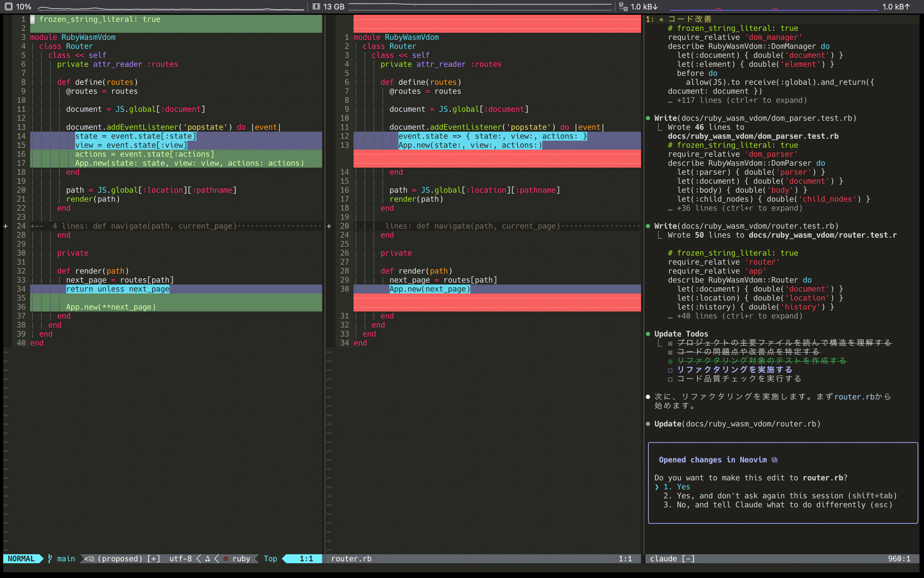Click the Linux penguin icon in the statusline
924x578 pixels.
click(x=208, y=558)
